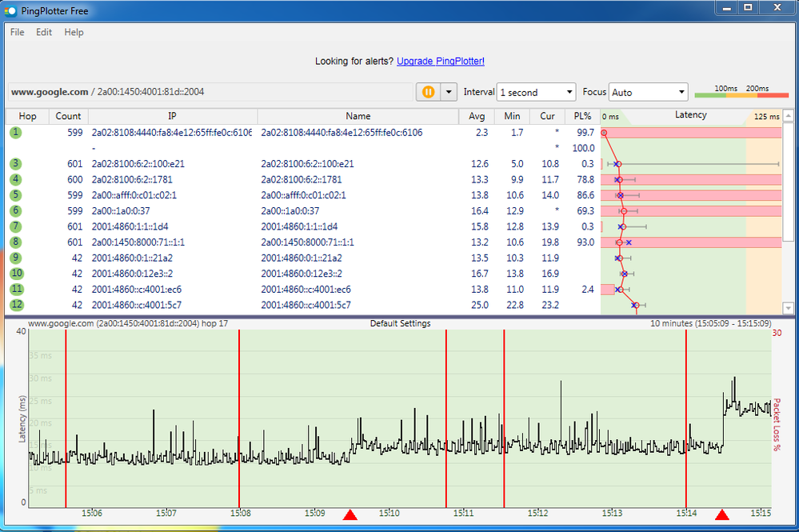Click the Upgrade PingPlotter! link
Image resolution: width=799 pixels, height=532 pixels.
click(x=440, y=61)
